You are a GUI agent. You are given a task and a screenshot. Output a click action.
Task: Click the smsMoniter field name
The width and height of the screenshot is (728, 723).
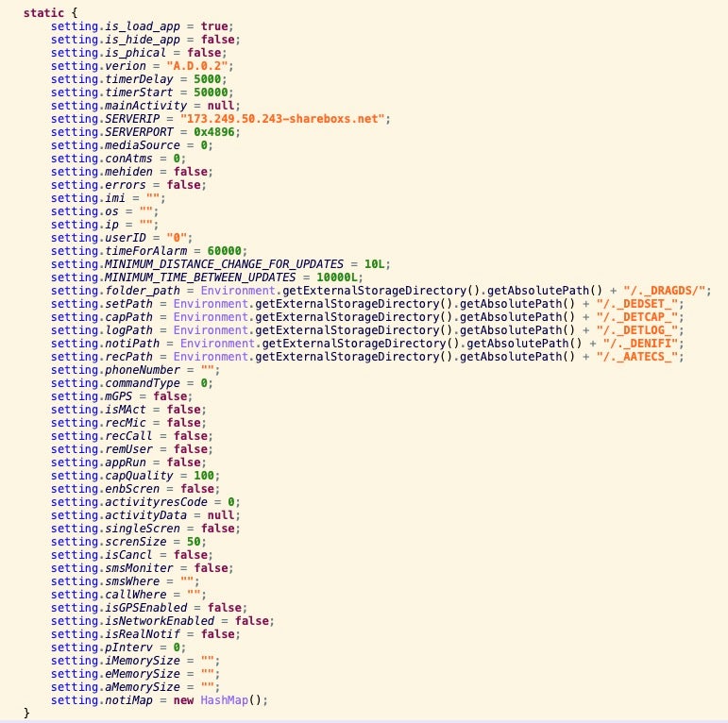(x=142, y=568)
